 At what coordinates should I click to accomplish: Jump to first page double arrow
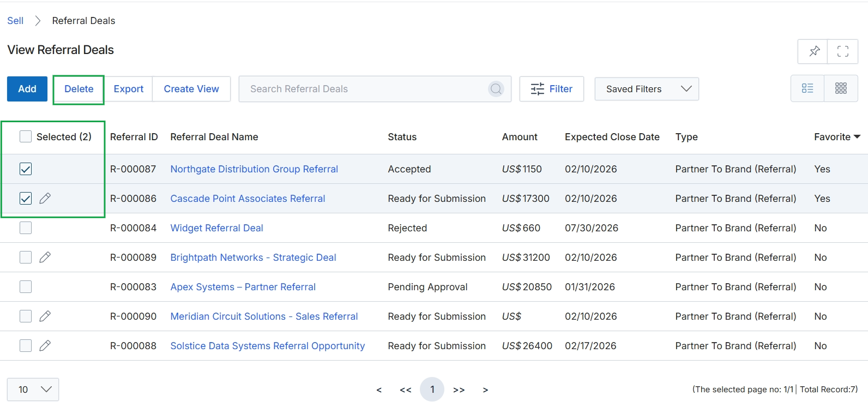[405, 390]
